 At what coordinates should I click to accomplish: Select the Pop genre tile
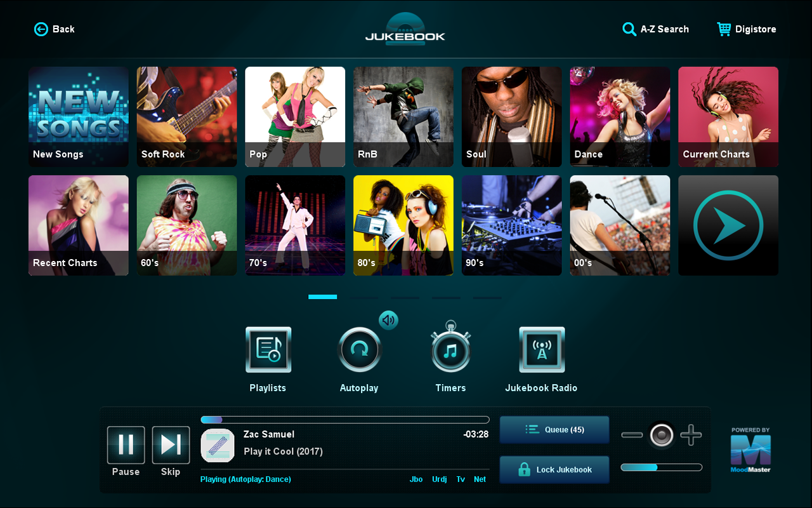[295, 117]
